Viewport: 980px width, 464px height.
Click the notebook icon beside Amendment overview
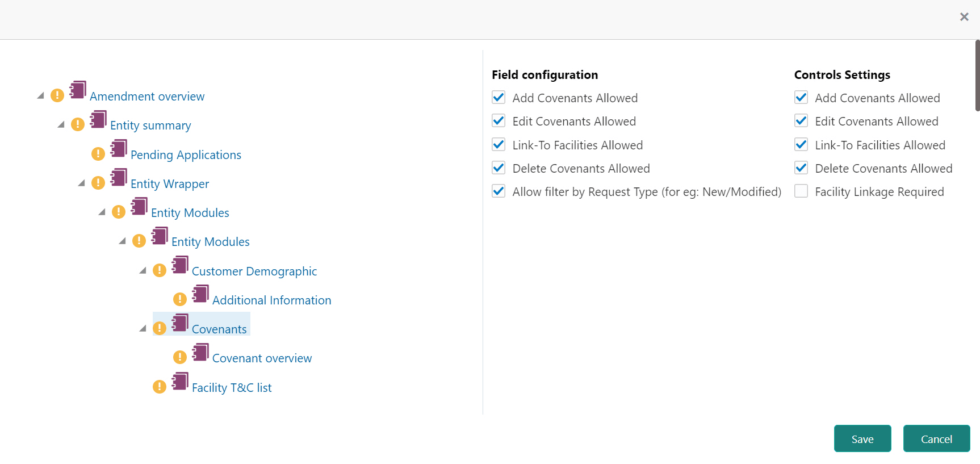coord(78,90)
